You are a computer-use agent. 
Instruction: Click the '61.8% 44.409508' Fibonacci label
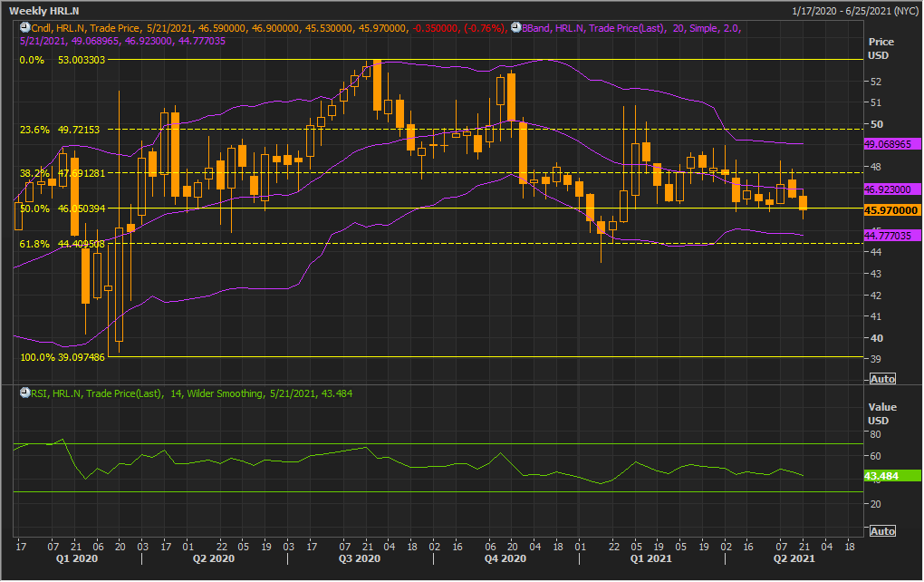(x=63, y=244)
